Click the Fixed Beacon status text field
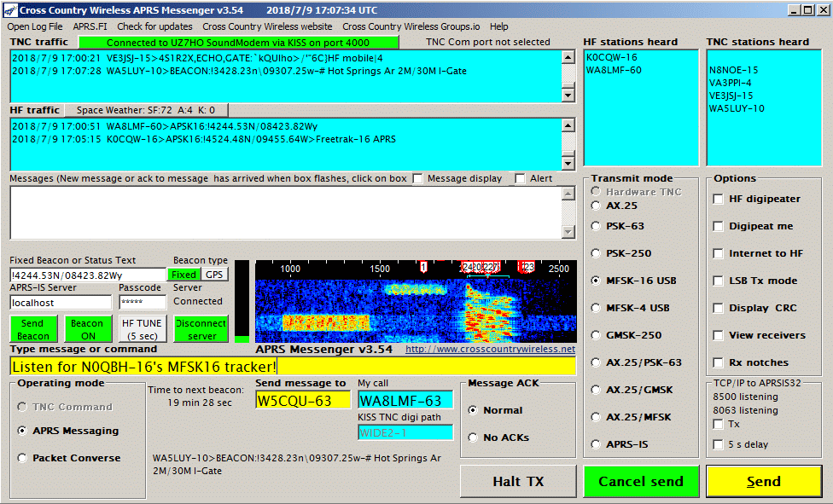 pos(88,275)
